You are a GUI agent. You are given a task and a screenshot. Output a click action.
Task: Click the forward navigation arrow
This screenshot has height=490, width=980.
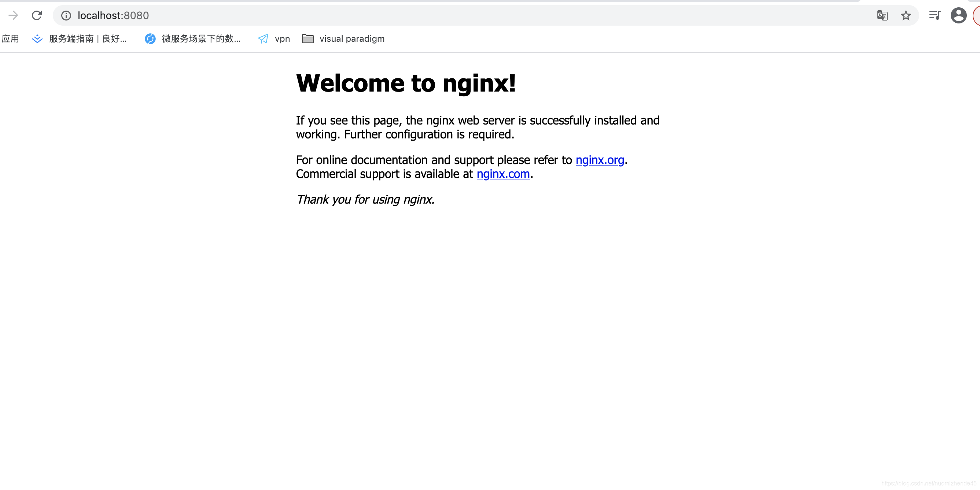(x=13, y=15)
